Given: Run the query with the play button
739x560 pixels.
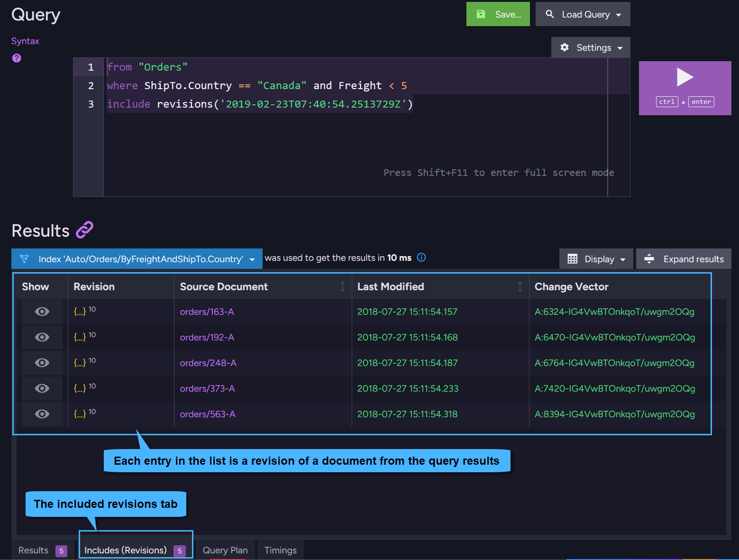Looking at the screenshot, I should [685, 88].
